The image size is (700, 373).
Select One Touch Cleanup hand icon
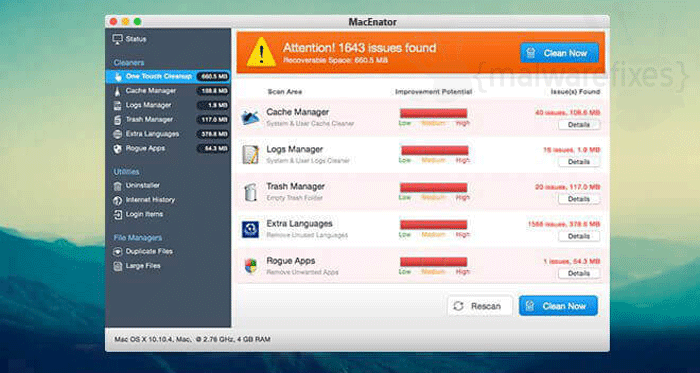pos(118,77)
